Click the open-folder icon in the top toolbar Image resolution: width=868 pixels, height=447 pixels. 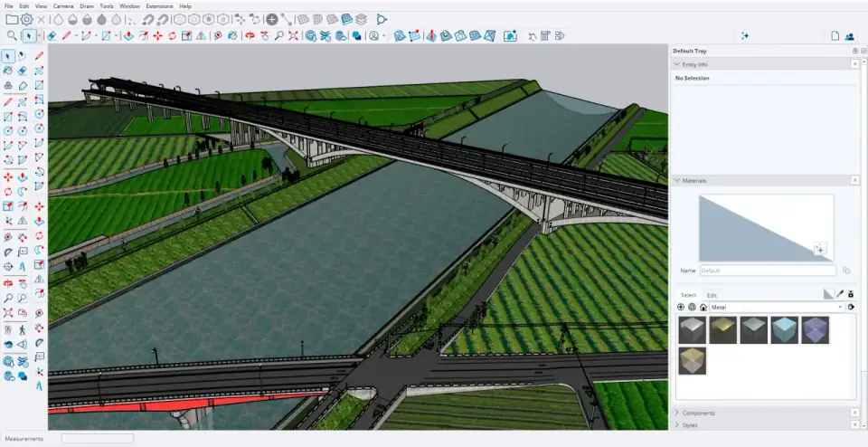click(12, 19)
